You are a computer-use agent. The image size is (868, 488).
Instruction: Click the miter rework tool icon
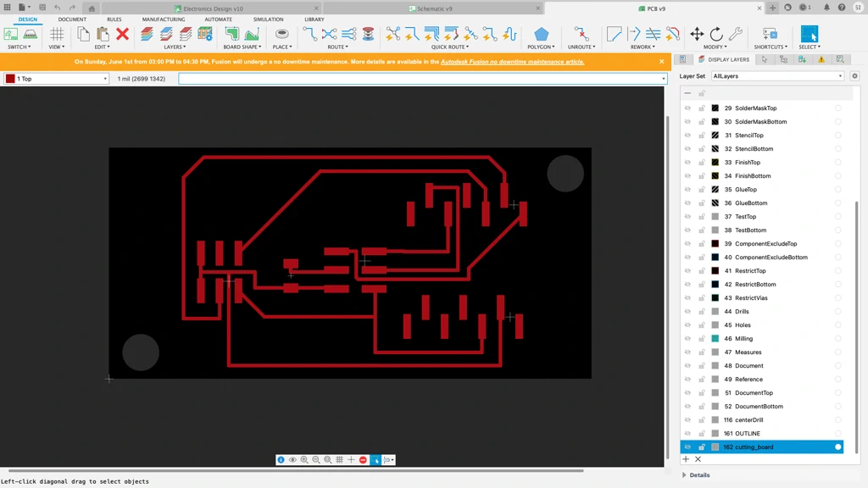tap(615, 34)
